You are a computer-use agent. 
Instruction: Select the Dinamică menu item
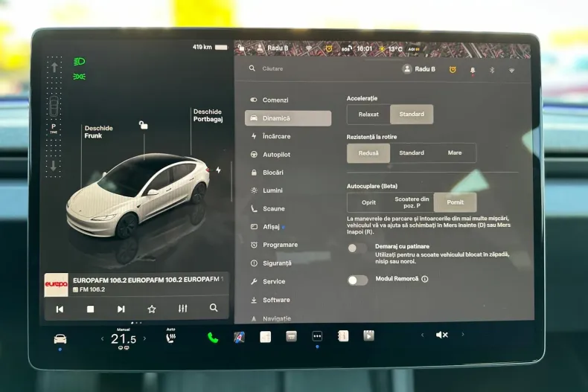pyautogui.click(x=287, y=118)
